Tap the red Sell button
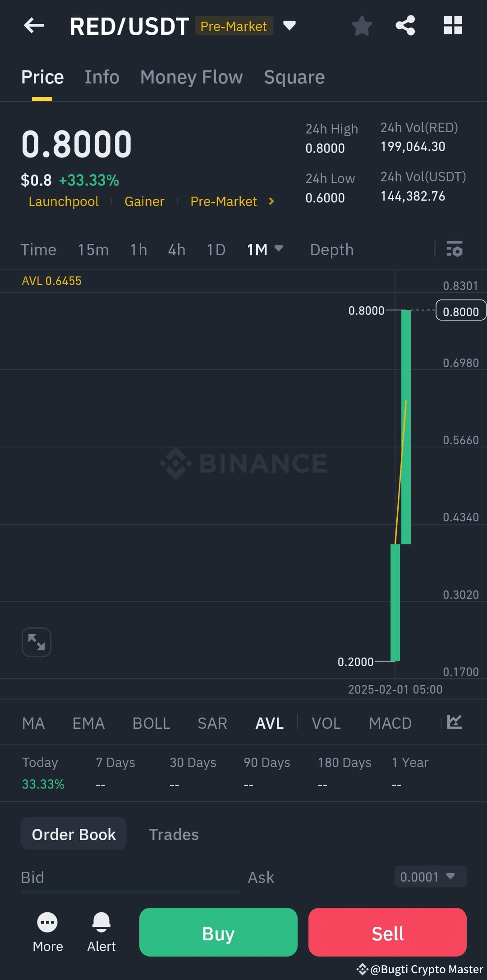Viewport: 487px width, 980px height. (x=387, y=932)
